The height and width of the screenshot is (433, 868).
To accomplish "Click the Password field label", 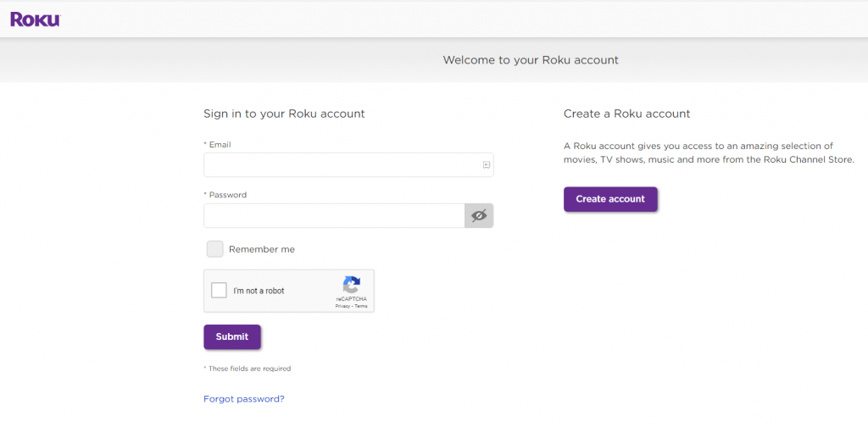I will pos(225,195).
